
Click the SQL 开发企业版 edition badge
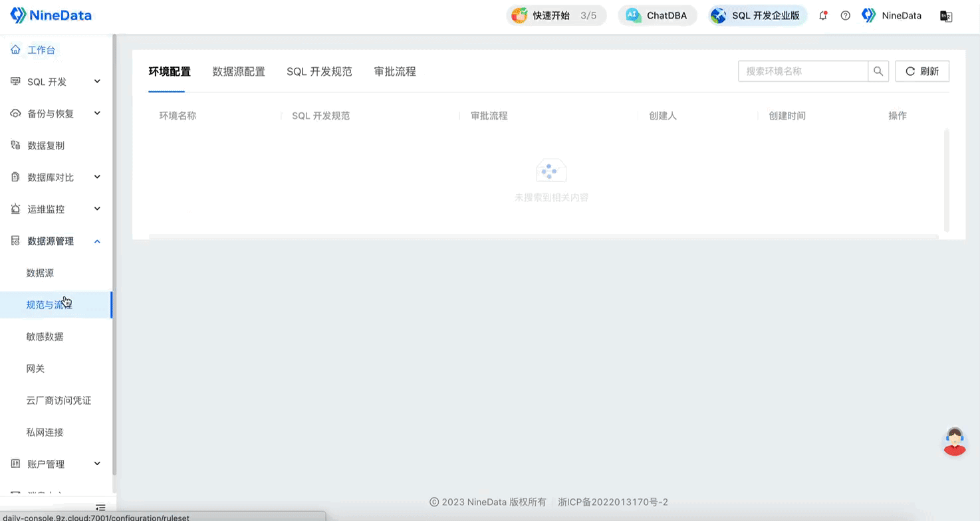[x=758, y=15]
